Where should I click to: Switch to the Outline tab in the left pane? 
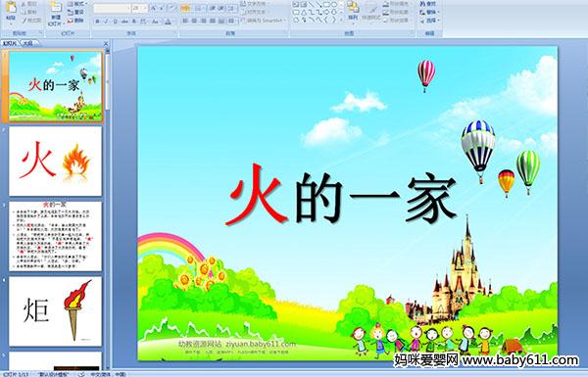[27, 44]
